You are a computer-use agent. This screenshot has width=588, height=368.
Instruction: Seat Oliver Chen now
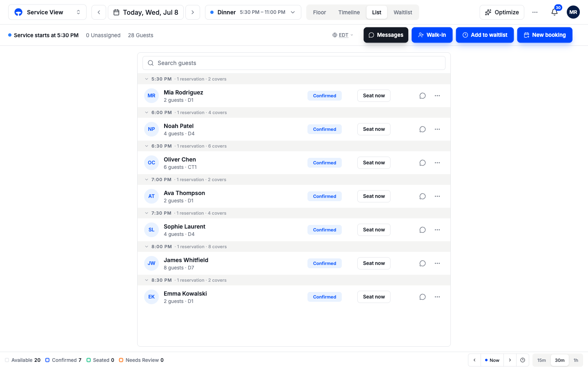pyautogui.click(x=374, y=163)
